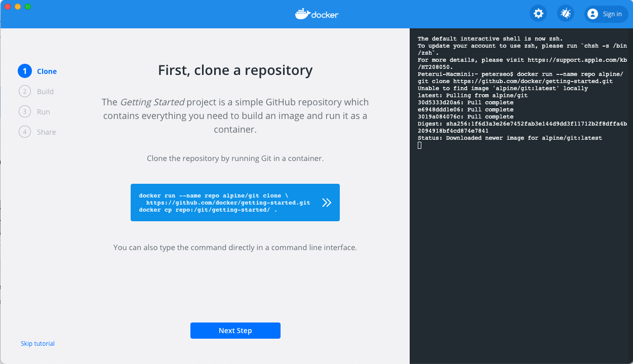
Task: Click step 3 circle icon
Action: 25,112
